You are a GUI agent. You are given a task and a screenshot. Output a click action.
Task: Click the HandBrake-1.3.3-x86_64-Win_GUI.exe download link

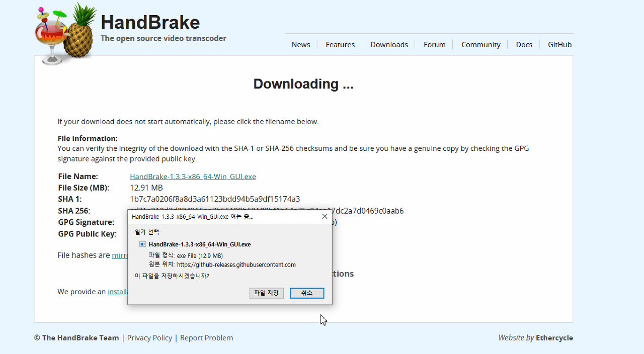(193, 176)
